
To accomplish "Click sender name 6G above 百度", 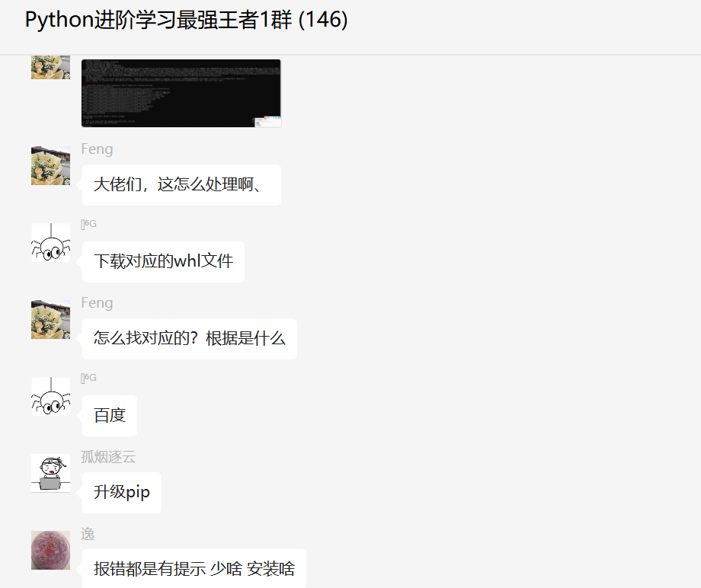I will 88,378.
